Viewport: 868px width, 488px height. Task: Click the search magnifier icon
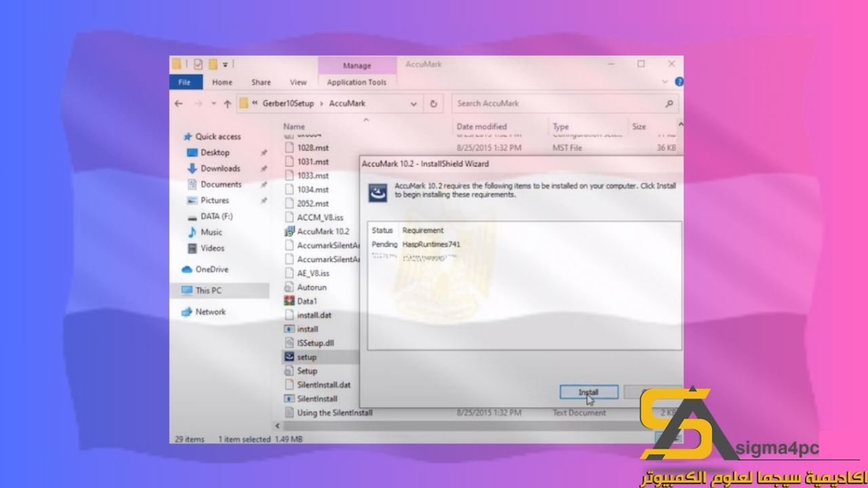coord(669,104)
